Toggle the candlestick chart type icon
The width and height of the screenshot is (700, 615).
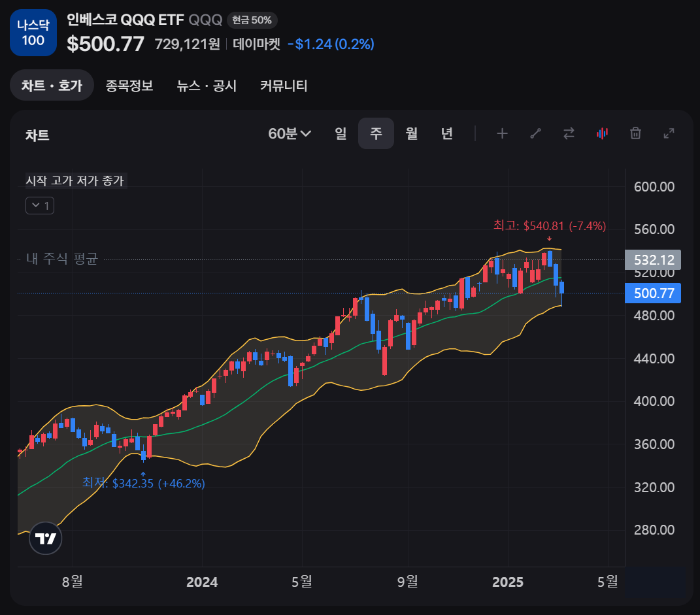(x=602, y=133)
